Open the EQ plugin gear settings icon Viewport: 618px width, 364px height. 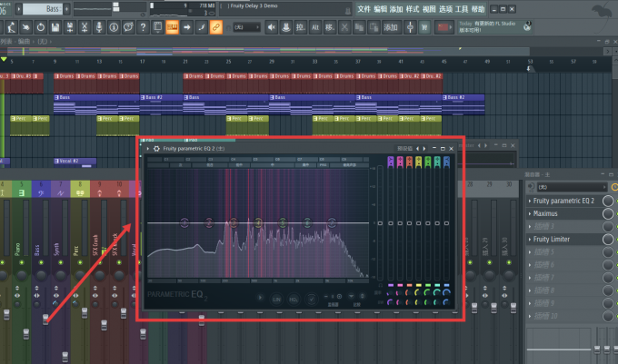(156, 148)
